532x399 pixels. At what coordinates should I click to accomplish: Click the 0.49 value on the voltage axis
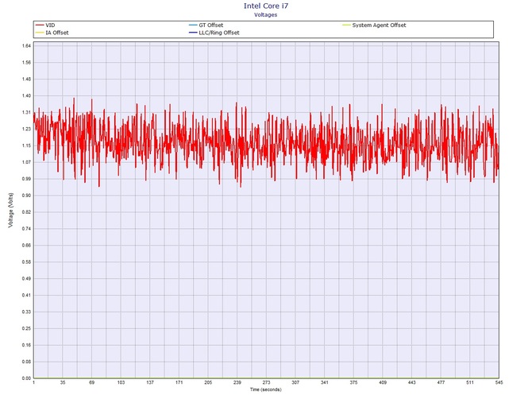point(26,279)
